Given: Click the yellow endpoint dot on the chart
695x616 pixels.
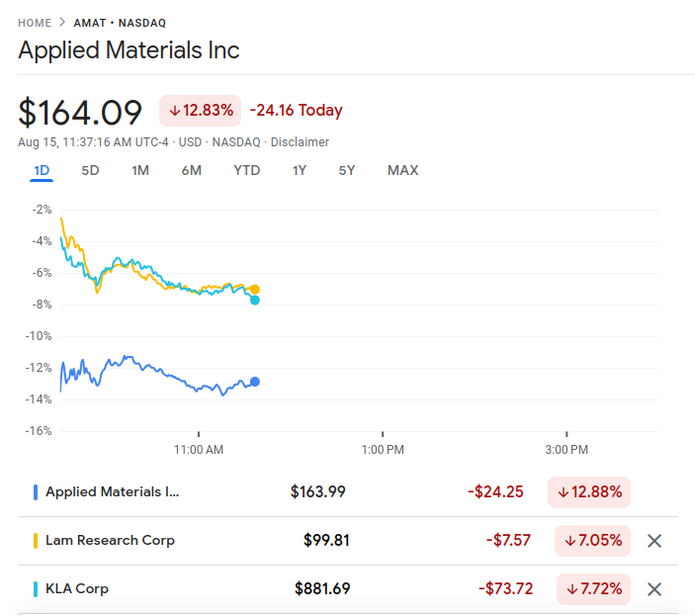Looking at the screenshot, I should (x=255, y=289).
